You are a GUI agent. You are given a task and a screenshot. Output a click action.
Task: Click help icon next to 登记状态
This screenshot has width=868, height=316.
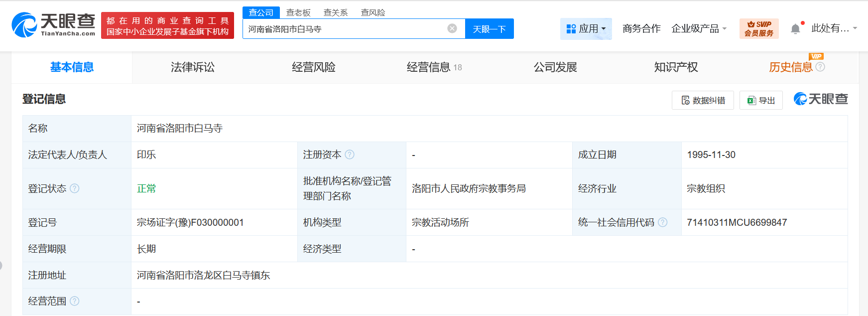(75, 188)
